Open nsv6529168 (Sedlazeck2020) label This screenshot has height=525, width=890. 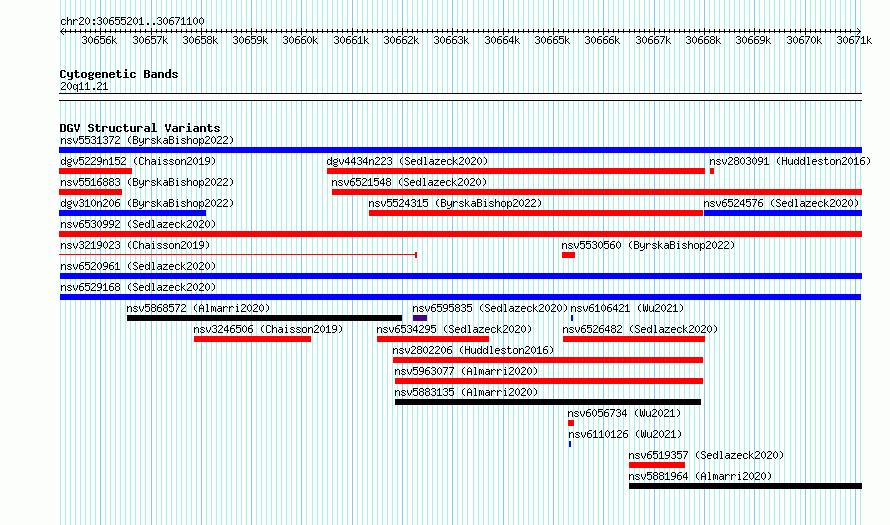pyautogui.click(x=138, y=287)
